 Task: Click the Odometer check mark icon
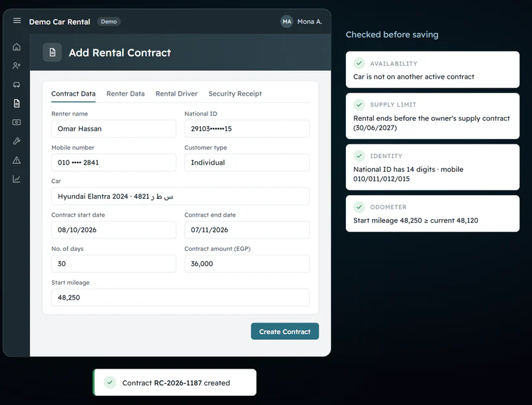pos(359,207)
